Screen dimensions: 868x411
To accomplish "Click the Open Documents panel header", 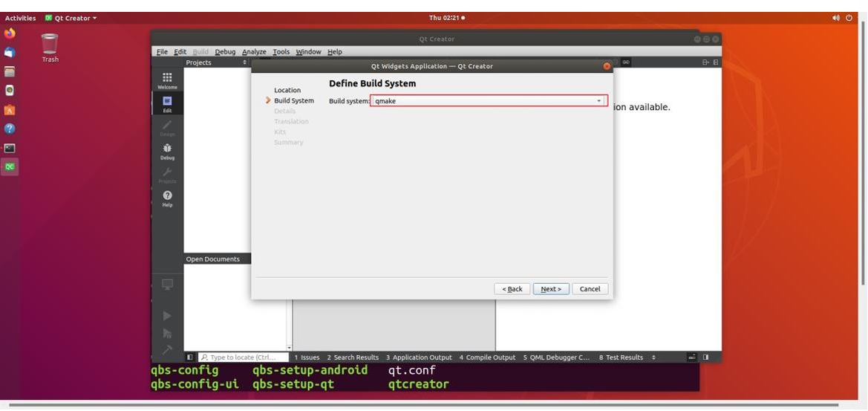I will coord(218,259).
